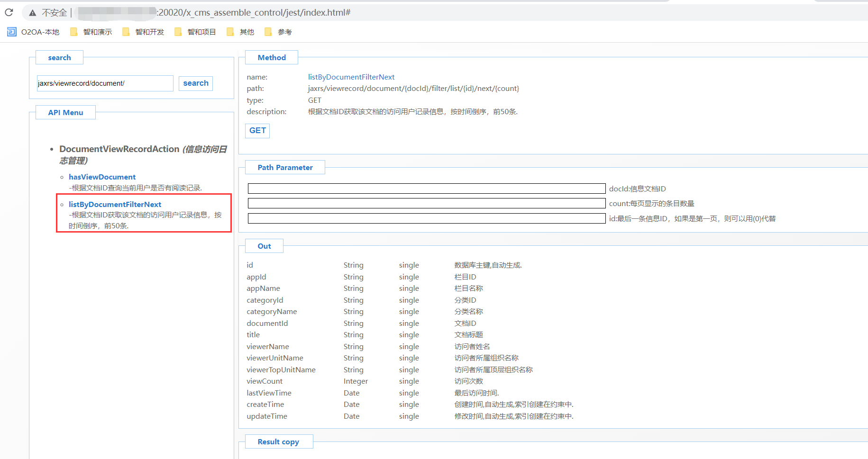Click the DocumentViewRecordAction tree heading

point(119,149)
